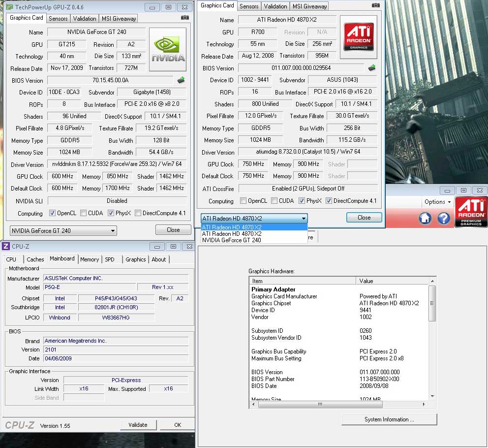Click the BIOS save chip icon next to 70.15.45.00.0A
488x448 pixels.
click(181, 80)
